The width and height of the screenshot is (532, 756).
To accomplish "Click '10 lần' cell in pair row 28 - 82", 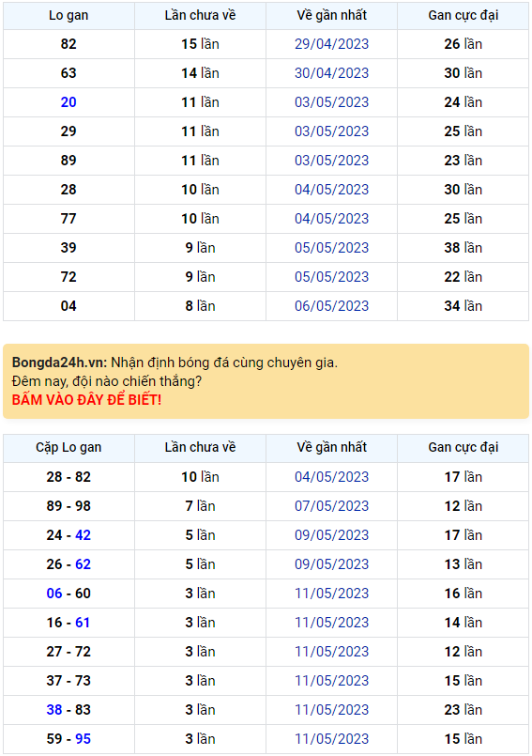I will click(x=200, y=477).
